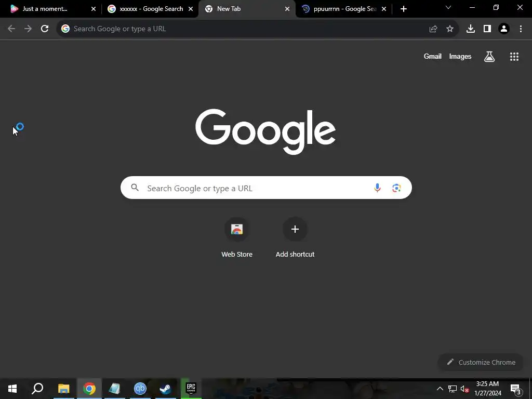Click the Customize Chrome button
This screenshot has height=399, width=532.
481,362
